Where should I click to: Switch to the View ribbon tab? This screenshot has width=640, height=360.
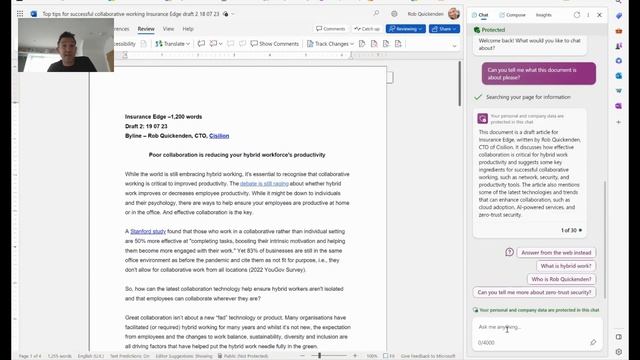tap(168, 29)
